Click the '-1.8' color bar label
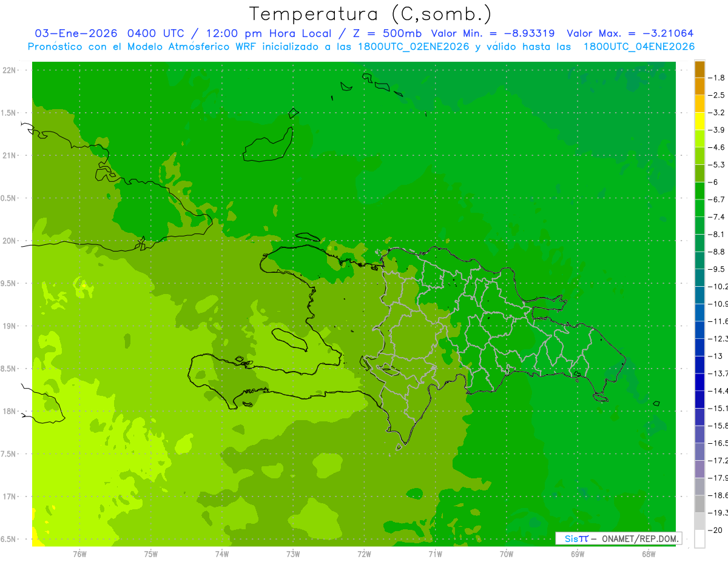 (716, 78)
